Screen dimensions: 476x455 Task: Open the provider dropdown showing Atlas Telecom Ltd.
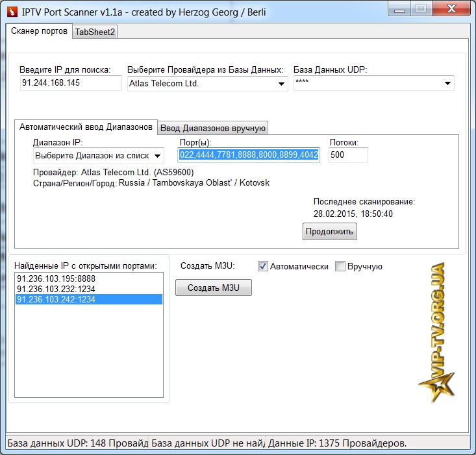(207, 84)
